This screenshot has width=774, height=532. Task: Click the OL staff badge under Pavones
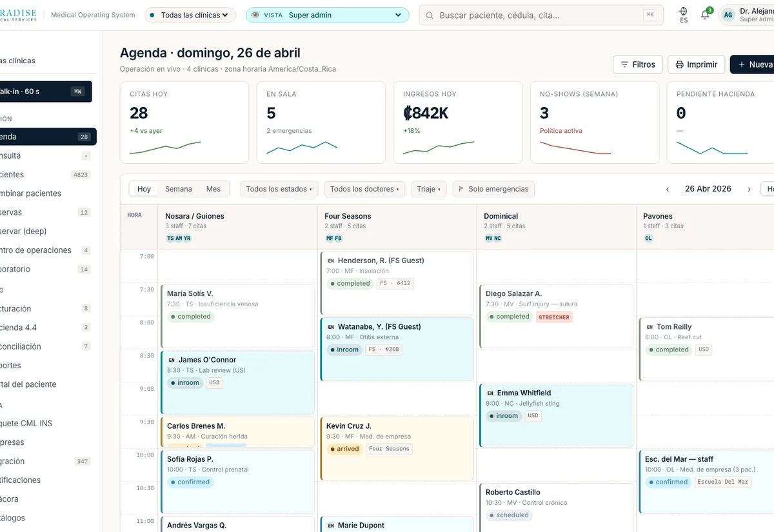[649, 238]
